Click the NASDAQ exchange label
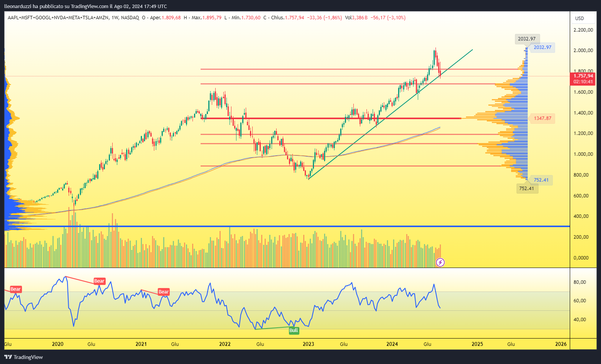 point(130,18)
